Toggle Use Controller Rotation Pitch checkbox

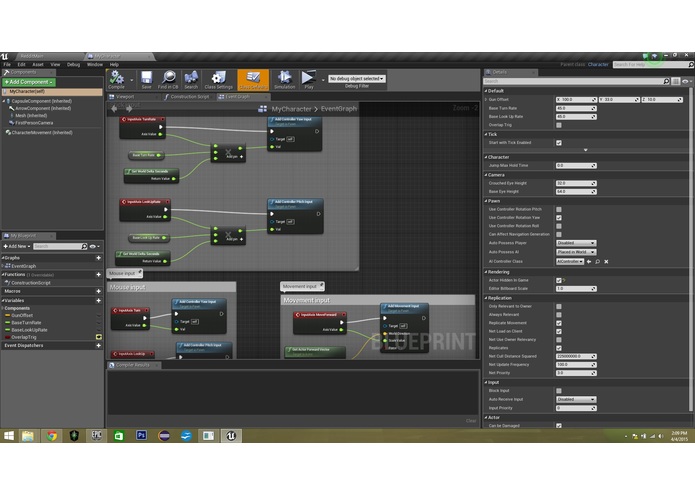click(558, 209)
